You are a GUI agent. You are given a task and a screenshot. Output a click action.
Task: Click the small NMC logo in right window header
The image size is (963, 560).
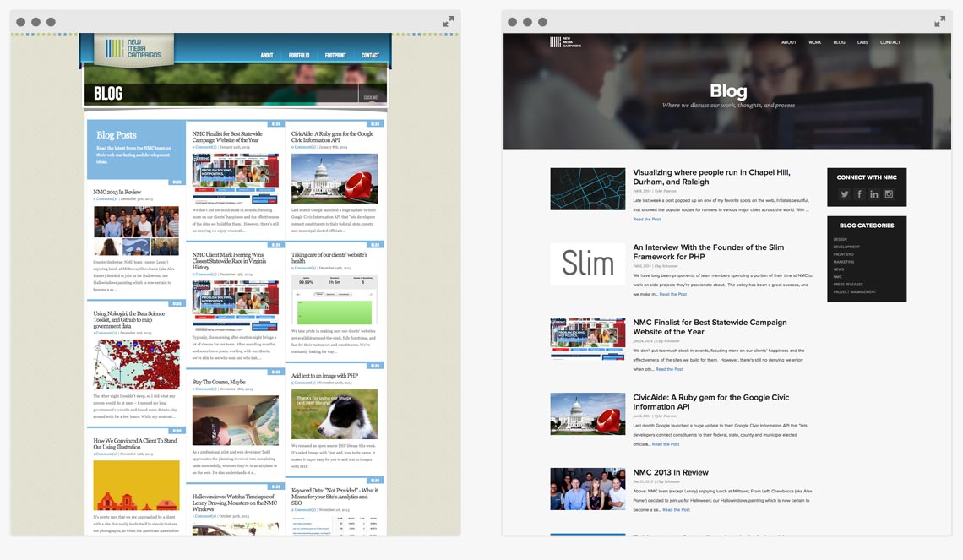564,41
